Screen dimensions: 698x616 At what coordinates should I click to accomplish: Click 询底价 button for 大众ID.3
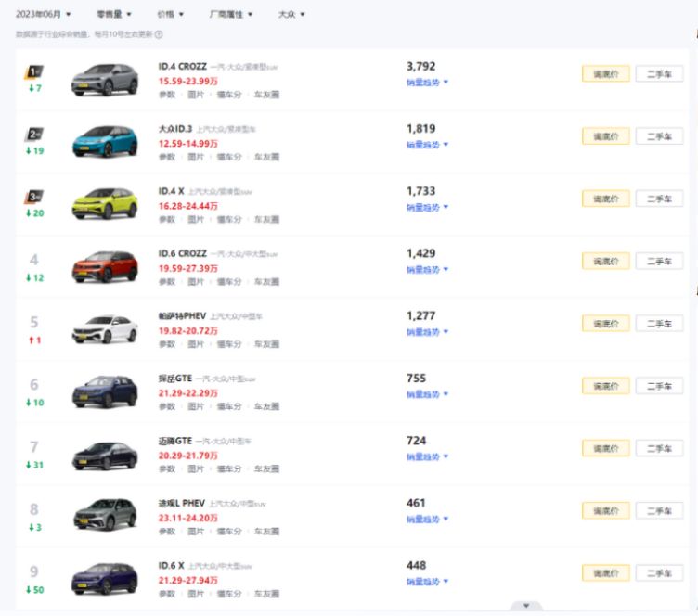(x=605, y=136)
